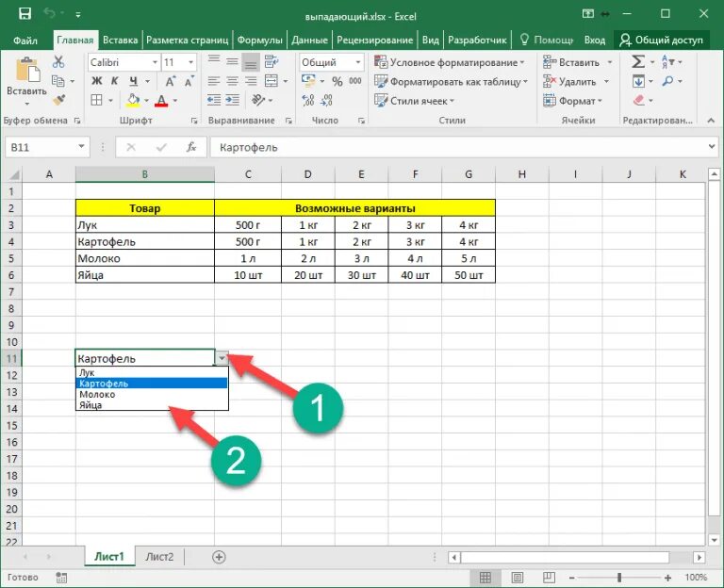Click Increase Decimal icon
The height and width of the screenshot is (588, 724).
click(308, 100)
